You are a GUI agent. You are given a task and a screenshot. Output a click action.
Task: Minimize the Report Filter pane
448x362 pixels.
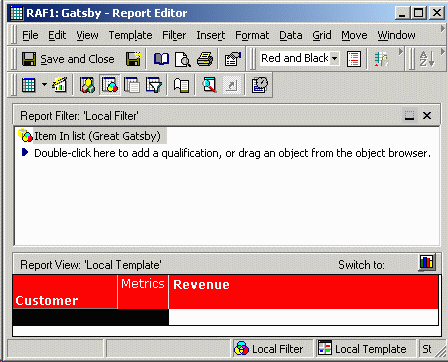pos(409,116)
